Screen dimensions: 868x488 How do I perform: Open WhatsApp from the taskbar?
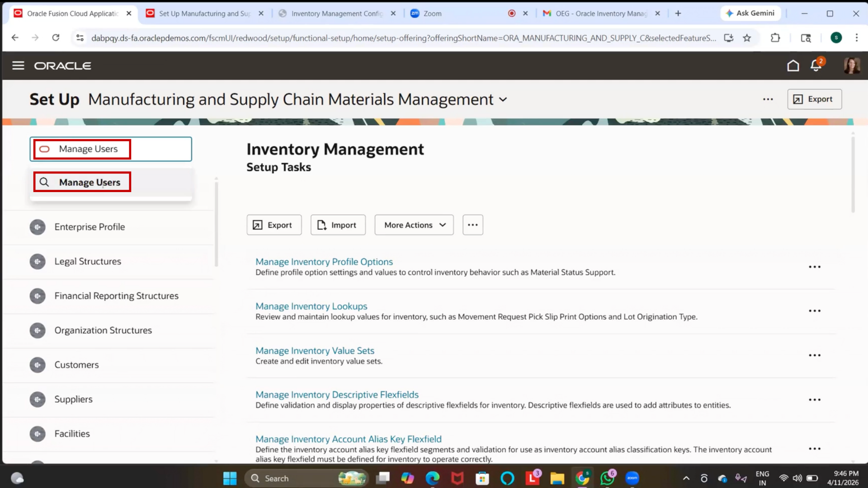tap(607, 478)
